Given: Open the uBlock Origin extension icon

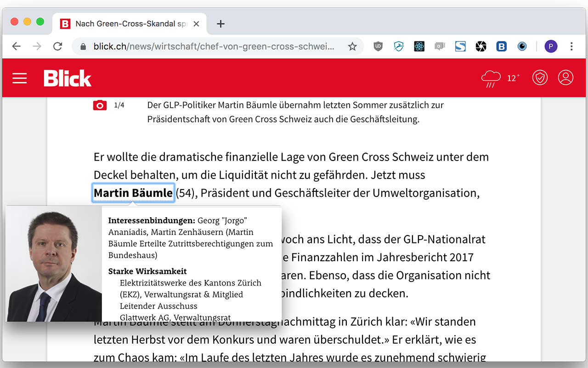Looking at the screenshot, I should click(x=378, y=46).
